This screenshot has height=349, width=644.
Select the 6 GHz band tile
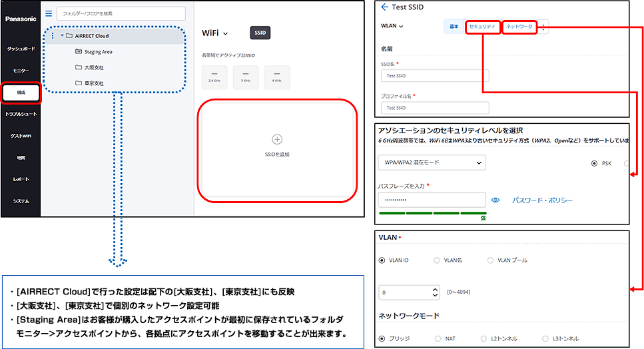click(x=277, y=77)
